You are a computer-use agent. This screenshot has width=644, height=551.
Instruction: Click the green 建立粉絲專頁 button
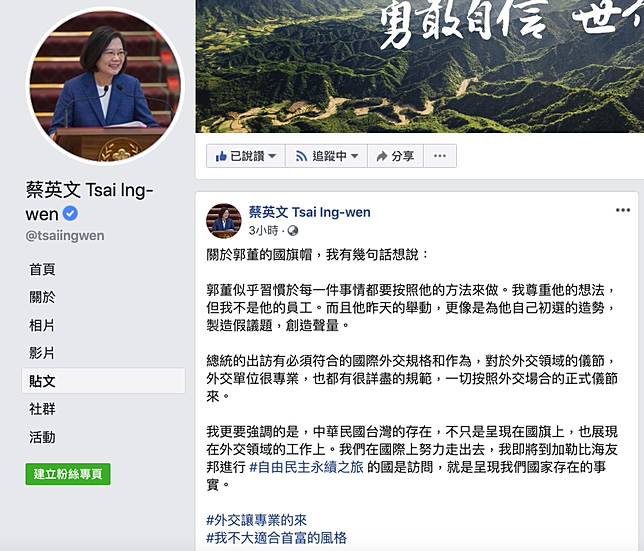tap(68, 474)
